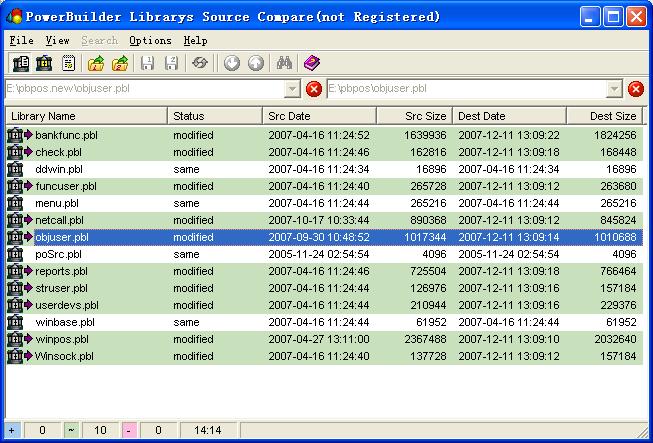This screenshot has width=653, height=443.
Task: Open source folder 1 via toolbar icon
Action: click(96, 63)
